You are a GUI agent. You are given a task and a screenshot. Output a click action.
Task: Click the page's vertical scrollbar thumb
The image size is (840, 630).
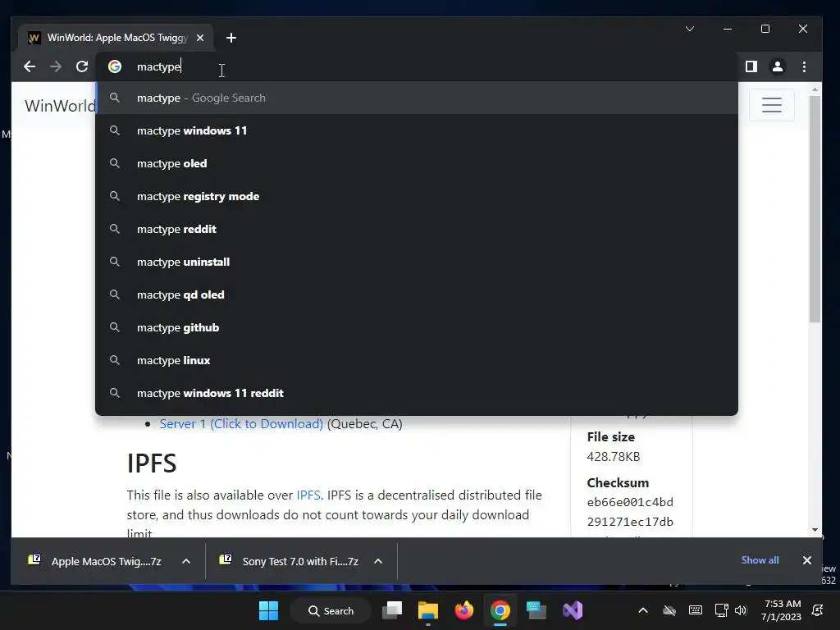[815, 209]
